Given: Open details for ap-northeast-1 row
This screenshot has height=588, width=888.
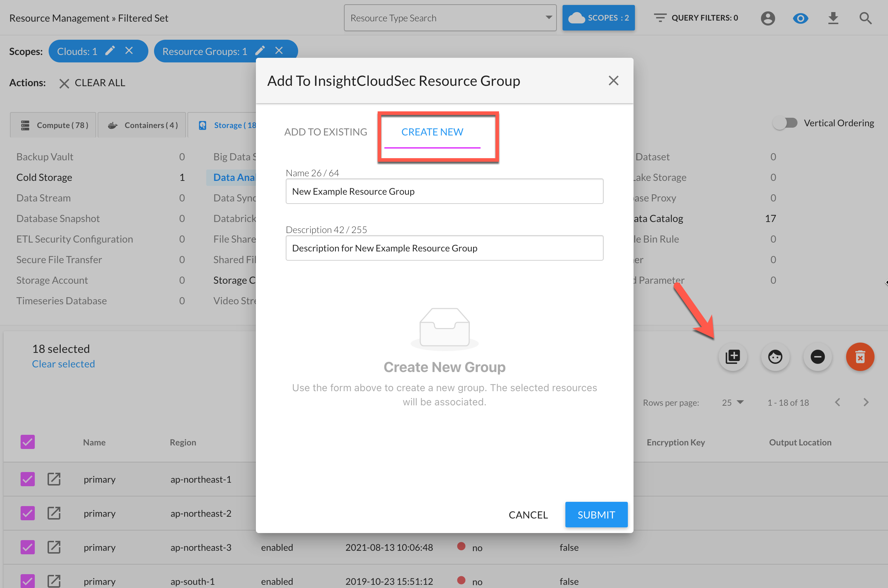Looking at the screenshot, I should pos(54,479).
